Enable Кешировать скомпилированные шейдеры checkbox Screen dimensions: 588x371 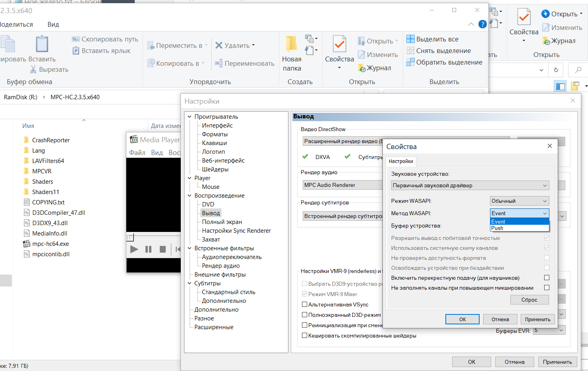click(305, 336)
